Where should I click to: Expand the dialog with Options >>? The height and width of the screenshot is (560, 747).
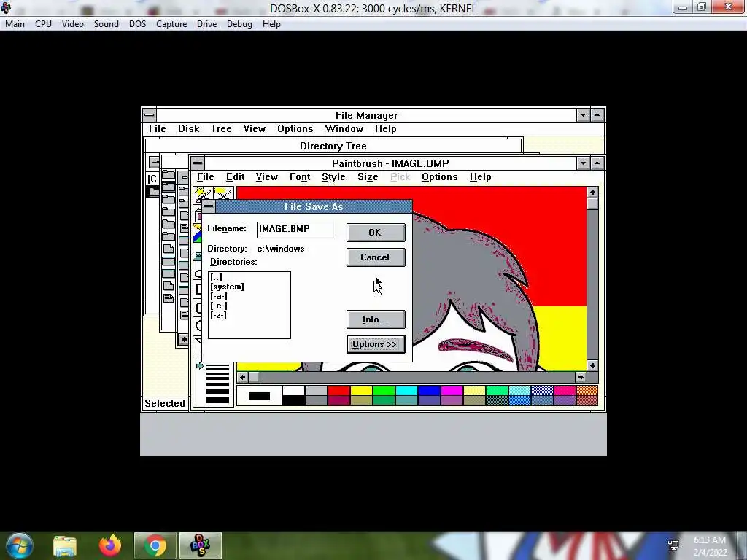click(x=376, y=344)
